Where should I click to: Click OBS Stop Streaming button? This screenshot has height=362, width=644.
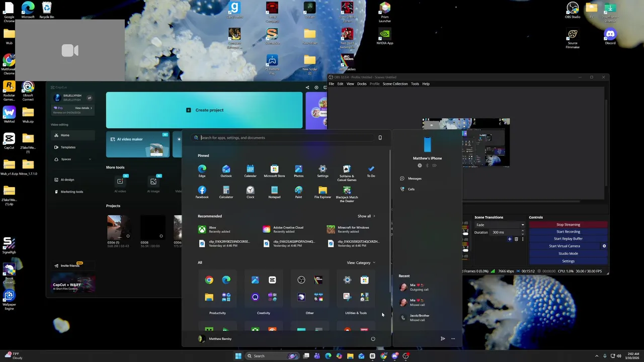click(568, 225)
